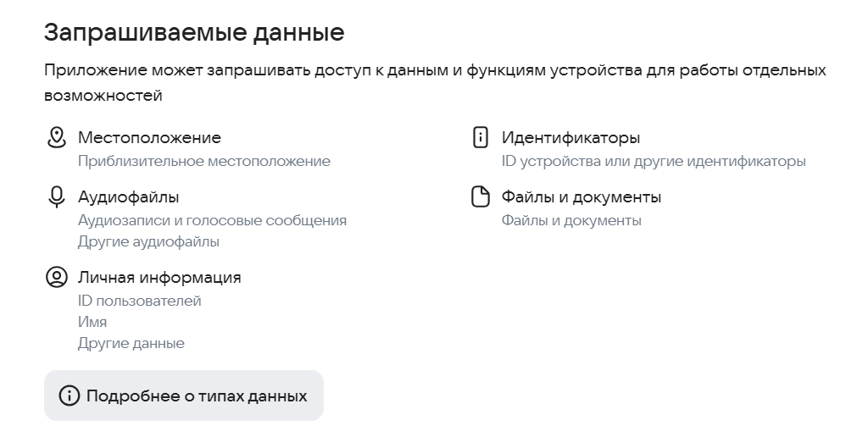Click Другие данные entry
Screen dimensions: 868x437
pos(131,344)
